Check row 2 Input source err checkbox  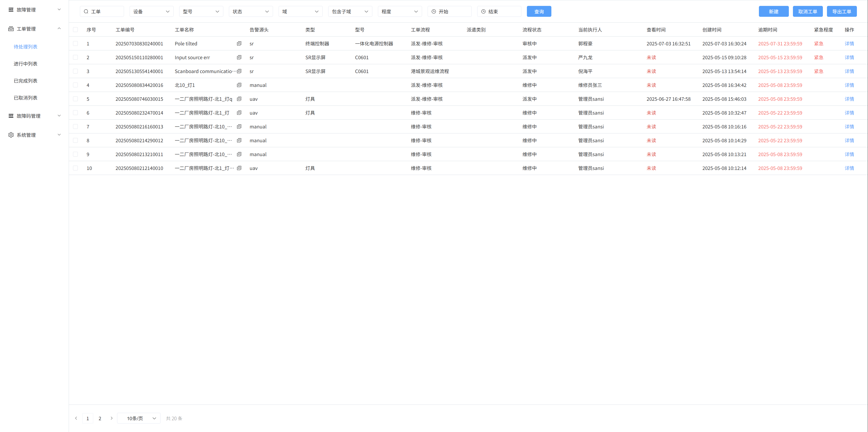click(76, 57)
